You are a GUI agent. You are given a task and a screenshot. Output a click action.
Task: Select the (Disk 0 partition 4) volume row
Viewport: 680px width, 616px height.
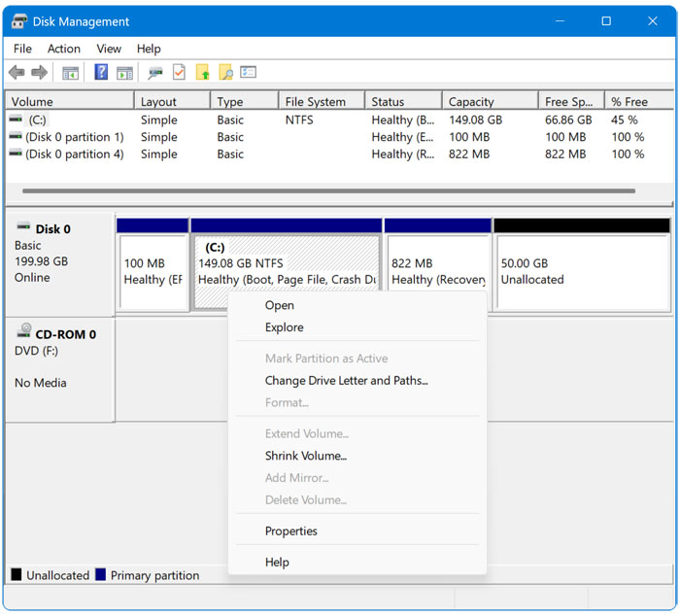340,154
